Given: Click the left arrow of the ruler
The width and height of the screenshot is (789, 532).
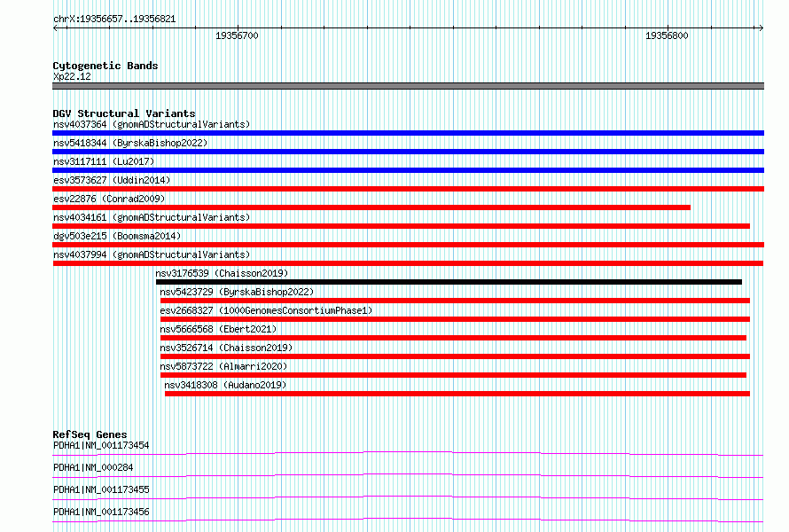Looking at the screenshot, I should [55, 27].
